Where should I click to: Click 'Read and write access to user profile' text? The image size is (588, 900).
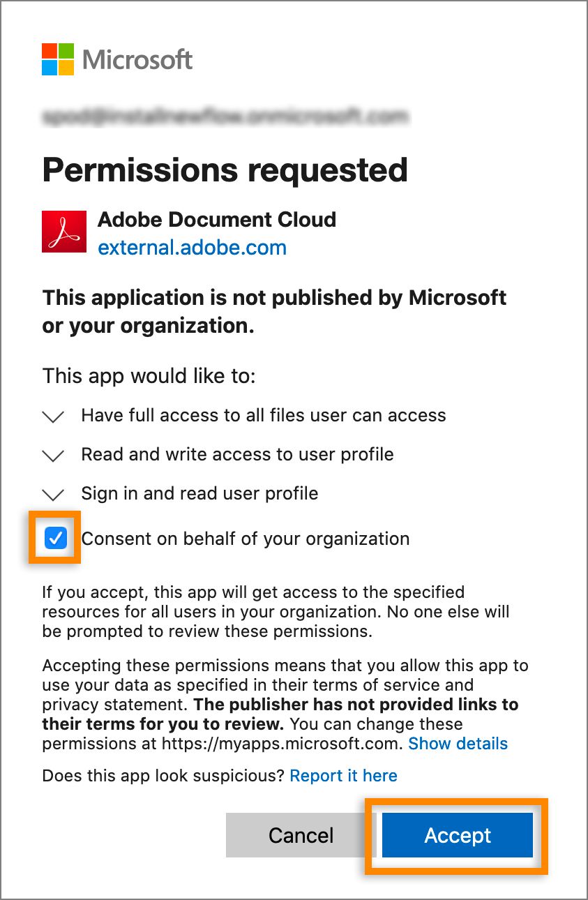237,454
